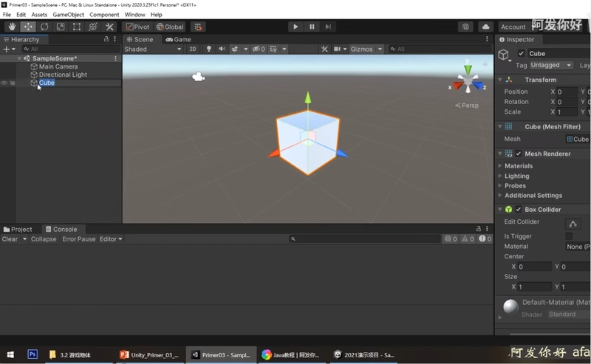
Task: Open Cloud services icon
Action: [486, 27]
